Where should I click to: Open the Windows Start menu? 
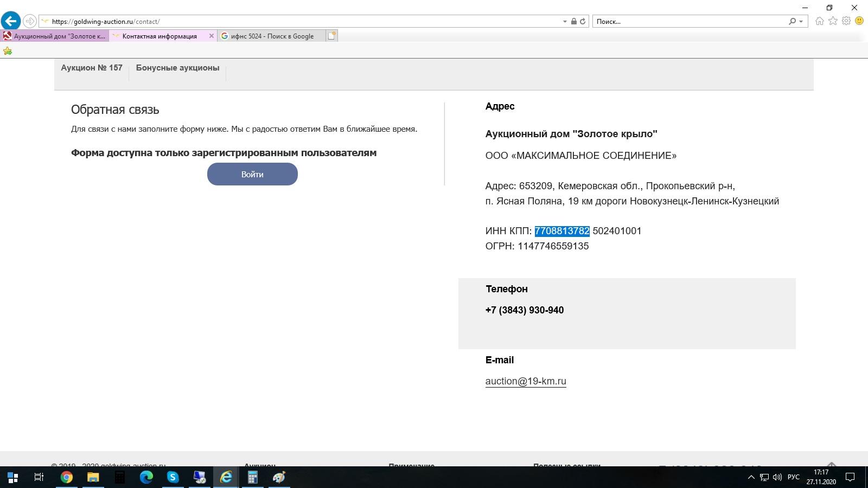tap(12, 477)
